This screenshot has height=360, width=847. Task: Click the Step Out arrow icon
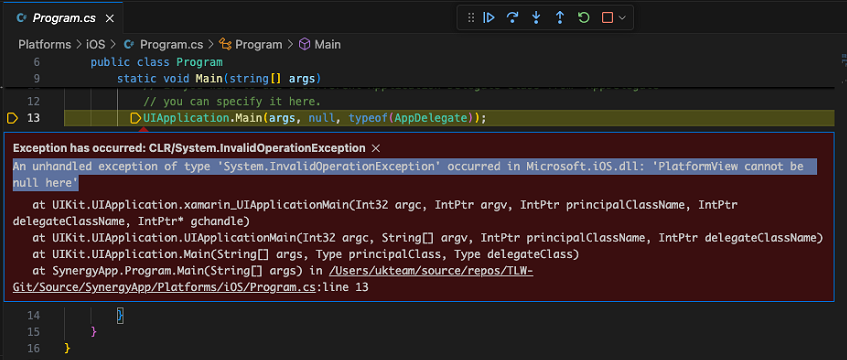(x=560, y=18)
